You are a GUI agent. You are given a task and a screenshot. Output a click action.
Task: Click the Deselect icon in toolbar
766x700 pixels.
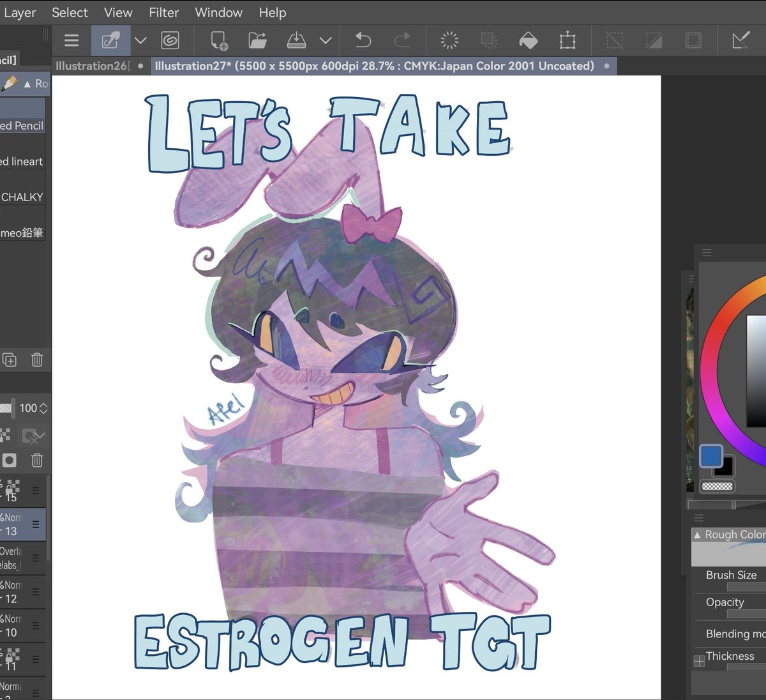tap(615, 41)
